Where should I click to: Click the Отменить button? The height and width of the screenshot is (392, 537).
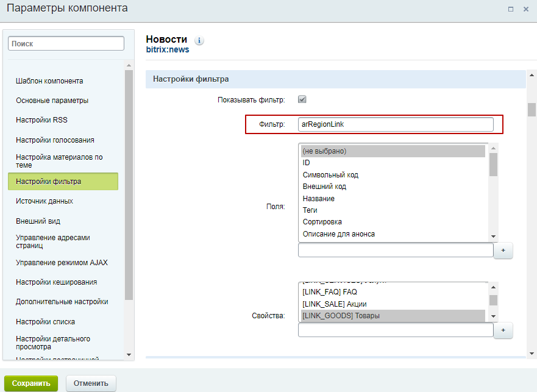click(91, 383)
